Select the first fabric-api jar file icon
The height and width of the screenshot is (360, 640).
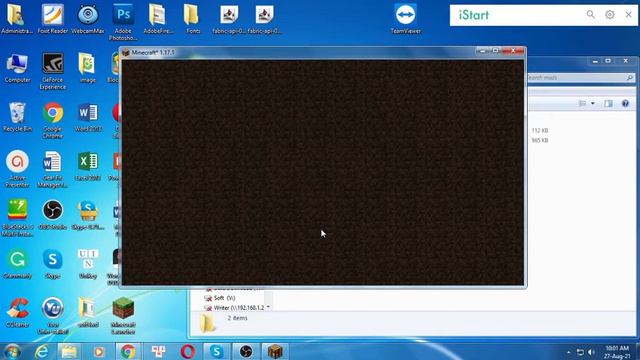point(229,18)
